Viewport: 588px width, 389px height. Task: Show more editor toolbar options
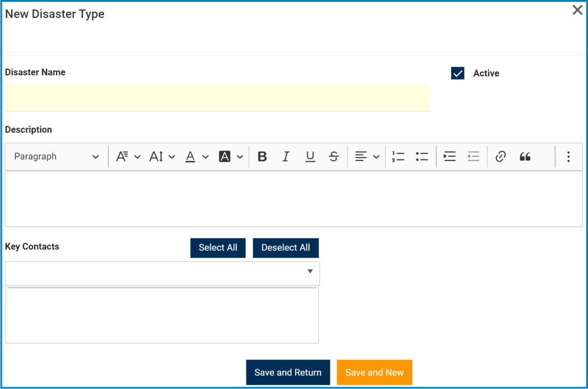coord(568,157)
